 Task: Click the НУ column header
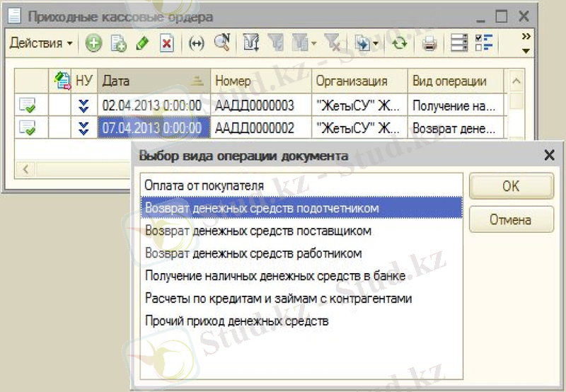(x=84, y=81)
